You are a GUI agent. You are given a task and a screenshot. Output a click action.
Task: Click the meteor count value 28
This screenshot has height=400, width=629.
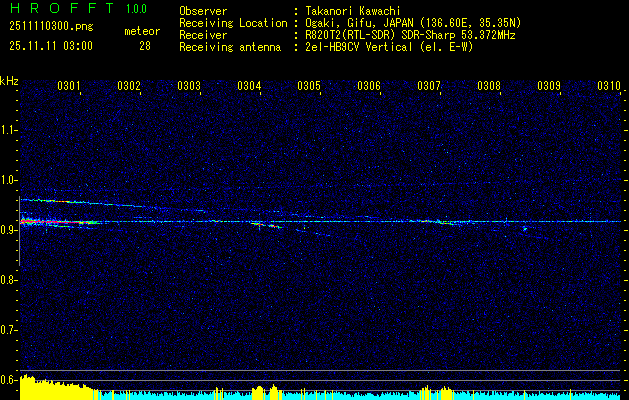click(145, 46)
